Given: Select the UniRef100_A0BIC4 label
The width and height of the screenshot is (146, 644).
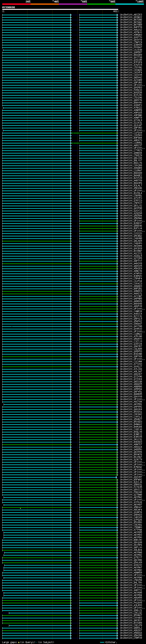Looking at the screenshot, I should [131, 314].
